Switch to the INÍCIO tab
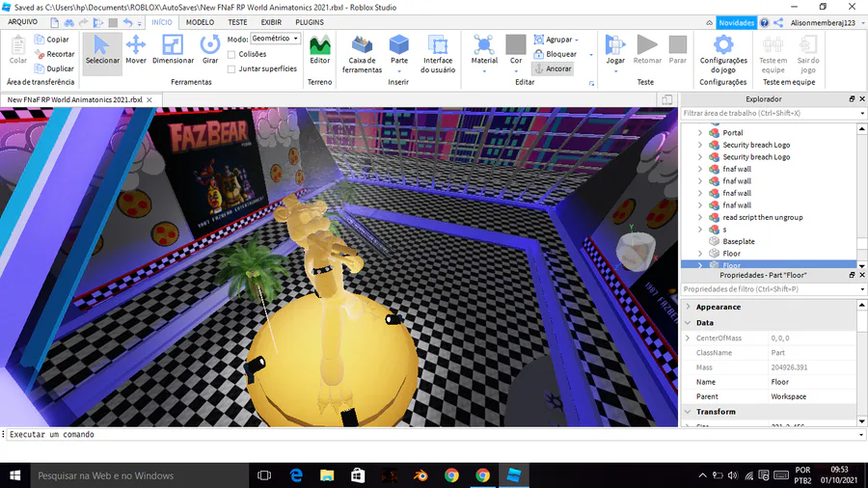 (x=162, y=22)
